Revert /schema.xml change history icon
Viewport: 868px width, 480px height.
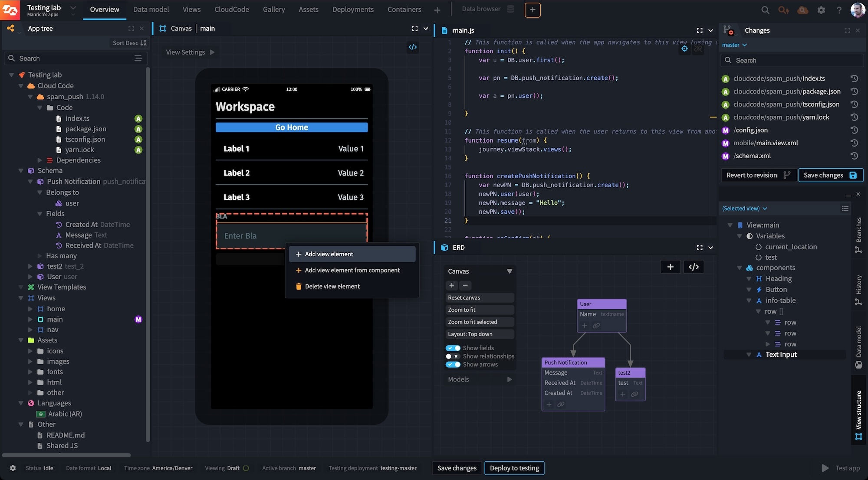tap(854, 156)
